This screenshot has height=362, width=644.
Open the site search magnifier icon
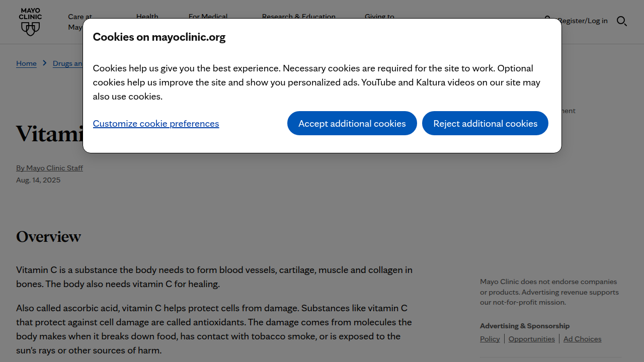click(x=622, y=21)
